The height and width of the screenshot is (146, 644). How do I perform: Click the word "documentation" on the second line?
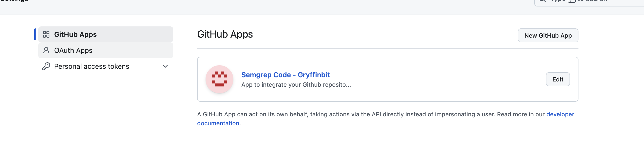point(218,123)
